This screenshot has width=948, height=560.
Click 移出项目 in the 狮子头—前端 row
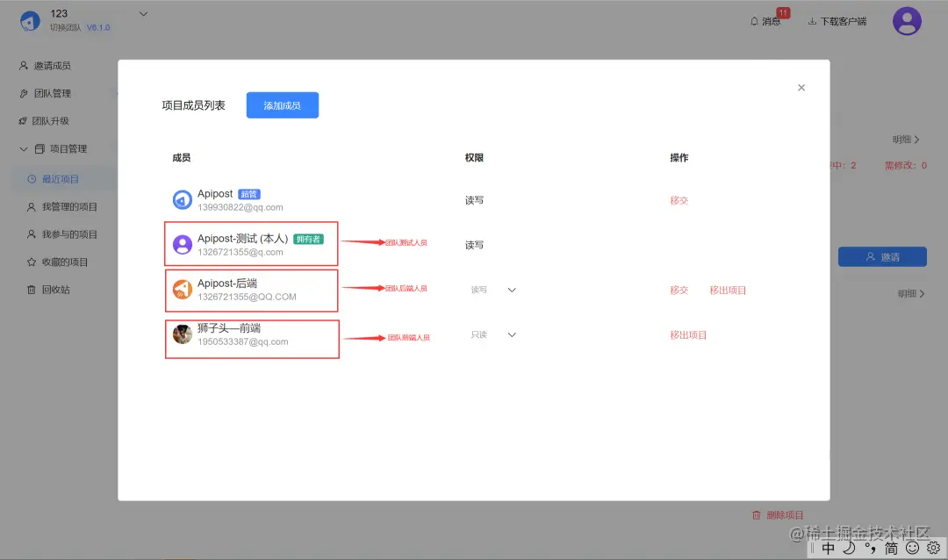pyautogui.click(x=688, y=334)
